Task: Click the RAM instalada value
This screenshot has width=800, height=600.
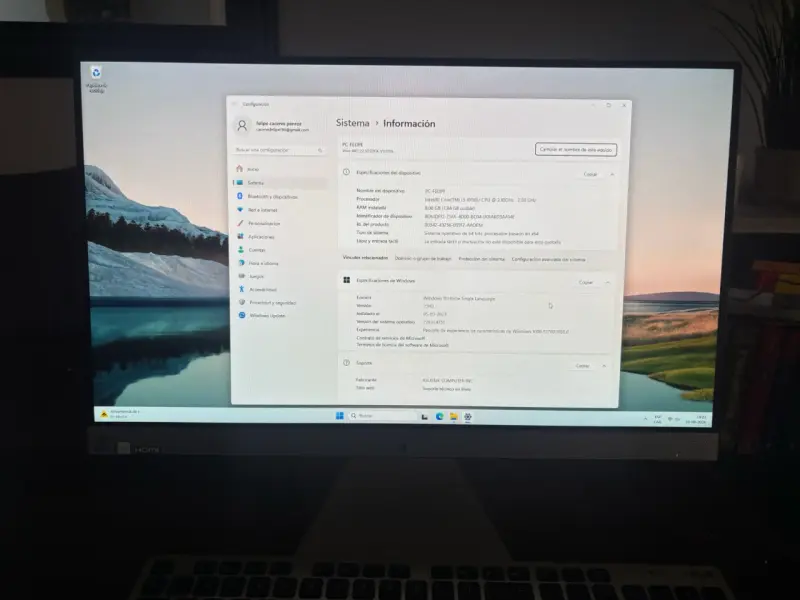Action: (449, 208)
